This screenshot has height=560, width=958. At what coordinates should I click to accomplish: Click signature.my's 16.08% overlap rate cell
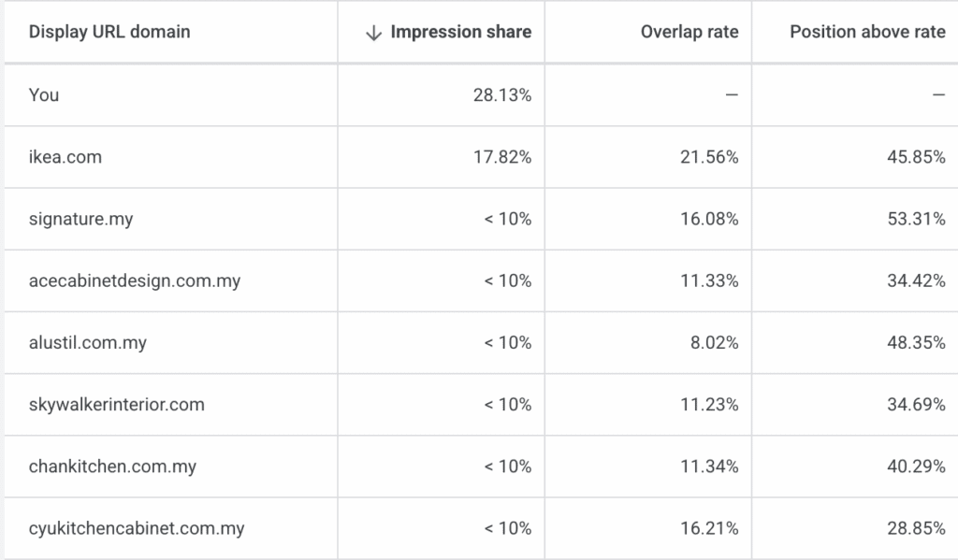click(710, 218)
